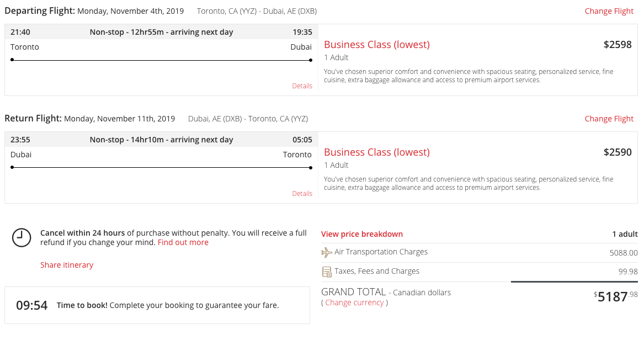The image size is (644, 340).
Task: Click the departing flight route timeline line
Action: 161,60
